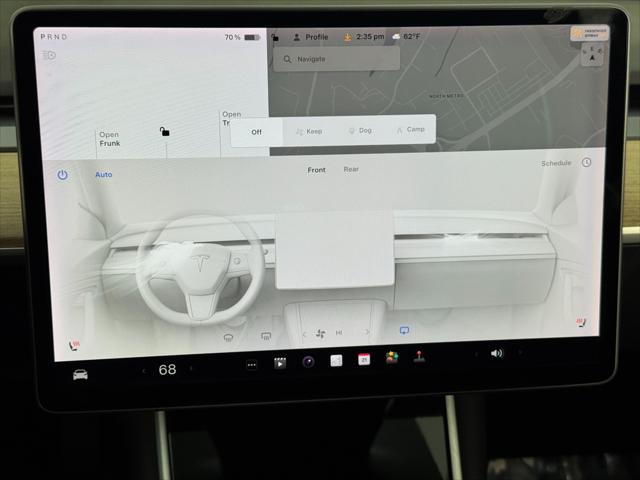Tap the 68 temperature setting
The width and height of the screenshot is (640, 480).
(x=167, y=370)
